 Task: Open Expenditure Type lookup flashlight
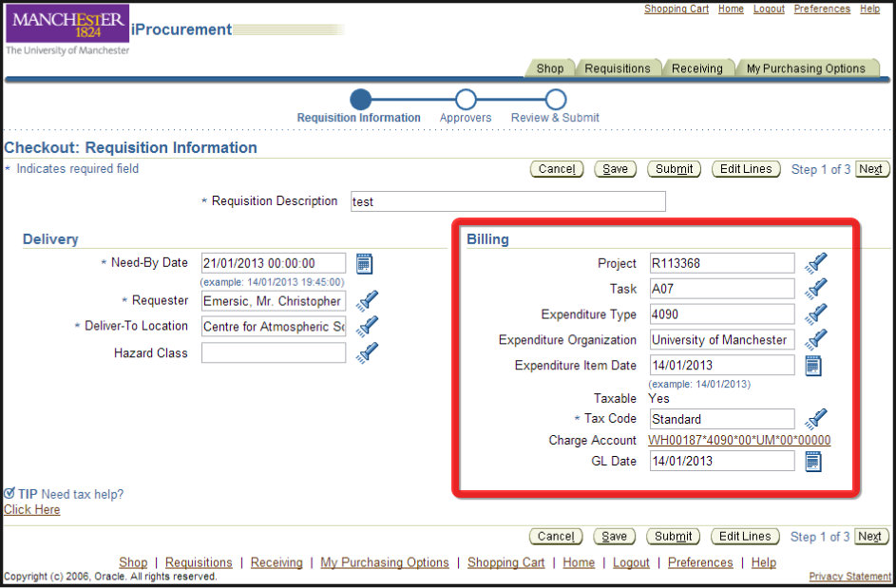coord(816,313)
